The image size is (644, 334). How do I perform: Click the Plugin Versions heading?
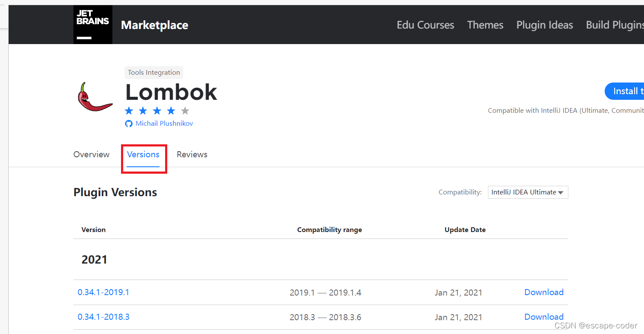(x=115, y=192)
